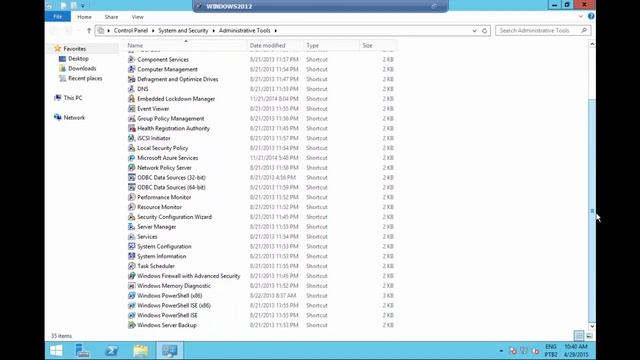The height and width of the screenshot is (360, 640).
Task: Open the clock showing 10:40 AM
Action: [x=576, y=351]
